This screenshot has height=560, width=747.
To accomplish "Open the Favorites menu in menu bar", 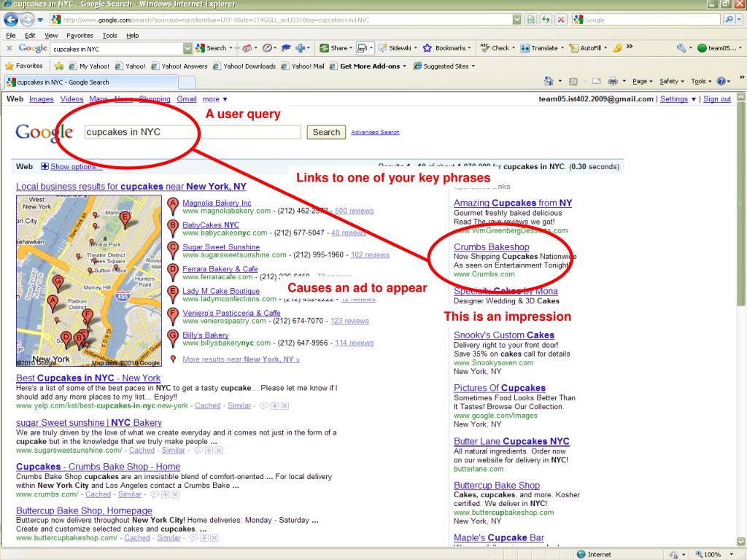I will click(x=80, y=35).
